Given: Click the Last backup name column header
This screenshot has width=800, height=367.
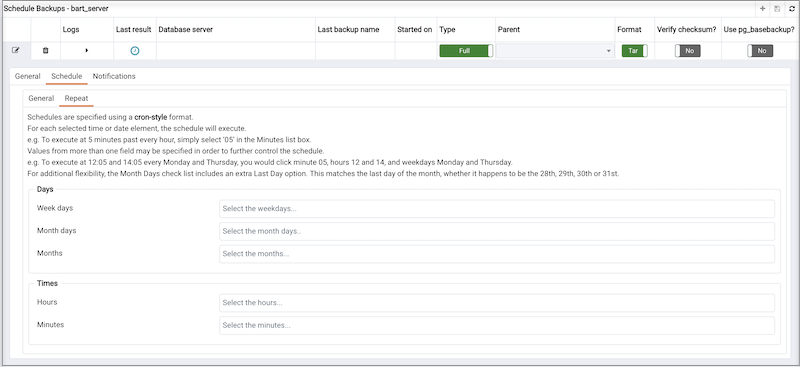Looking at the screenshot, I should pyautogui.click(x=348, y=30).
